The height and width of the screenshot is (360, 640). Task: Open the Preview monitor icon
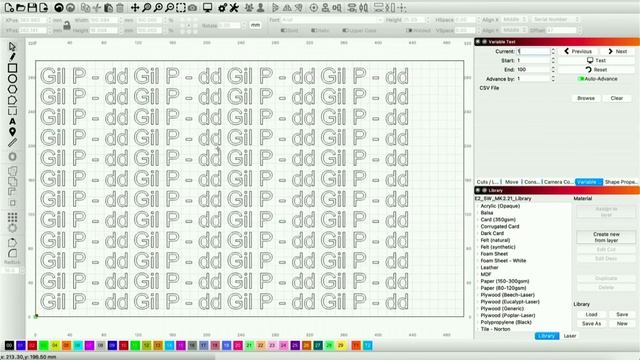(x=208, y=7)
